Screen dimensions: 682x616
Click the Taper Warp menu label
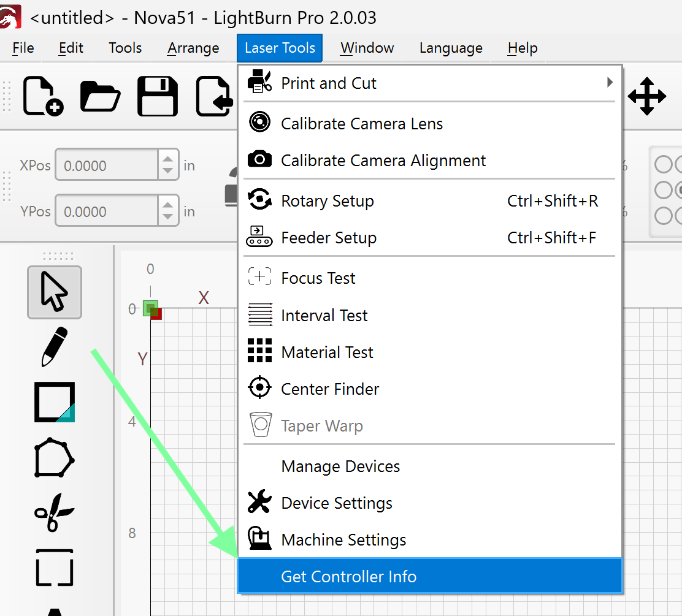click(322, 425)
